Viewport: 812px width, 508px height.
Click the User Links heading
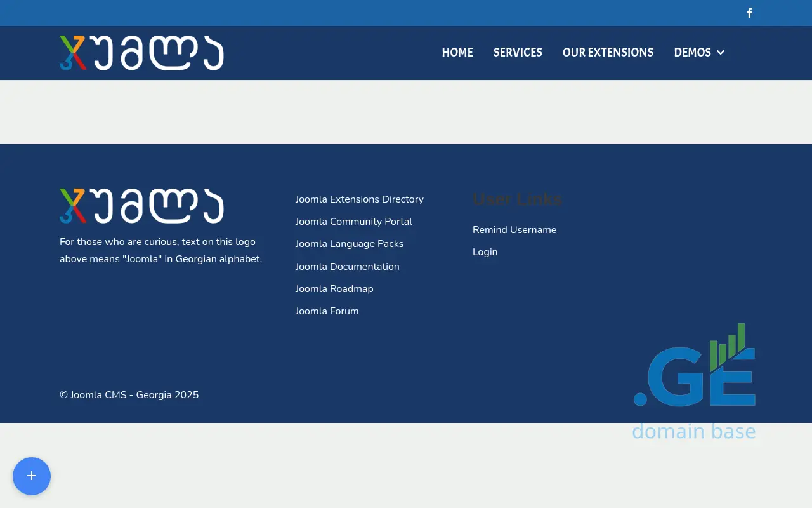(x=517, y=199)
